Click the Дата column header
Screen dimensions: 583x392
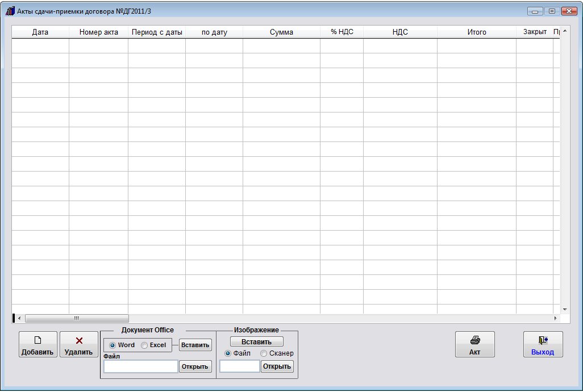point(40,32)
